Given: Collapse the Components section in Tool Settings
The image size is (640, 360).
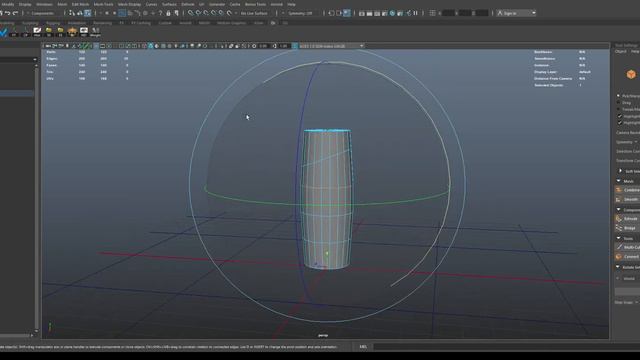Looking at the screenshot, I should [619, 210].
